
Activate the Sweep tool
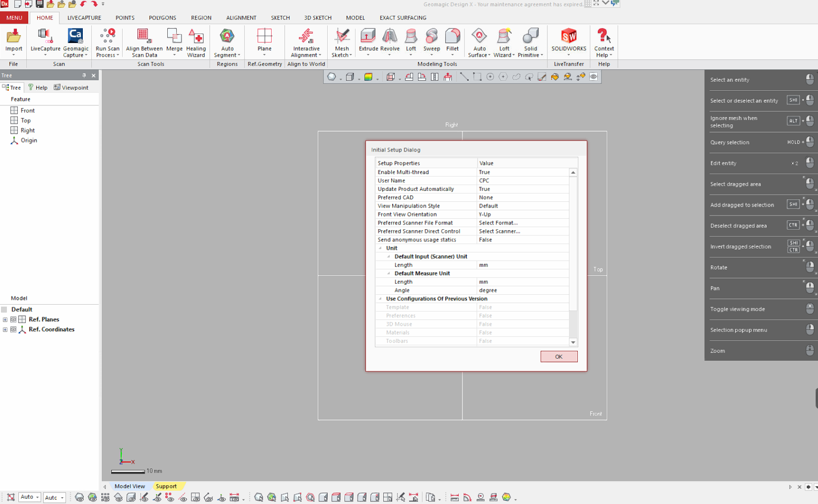pos(432,41)
